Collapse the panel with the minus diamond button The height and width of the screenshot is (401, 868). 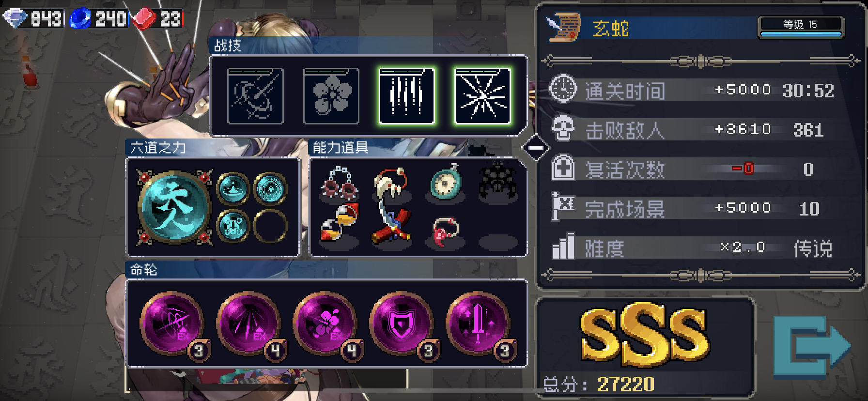pos(536,148)
